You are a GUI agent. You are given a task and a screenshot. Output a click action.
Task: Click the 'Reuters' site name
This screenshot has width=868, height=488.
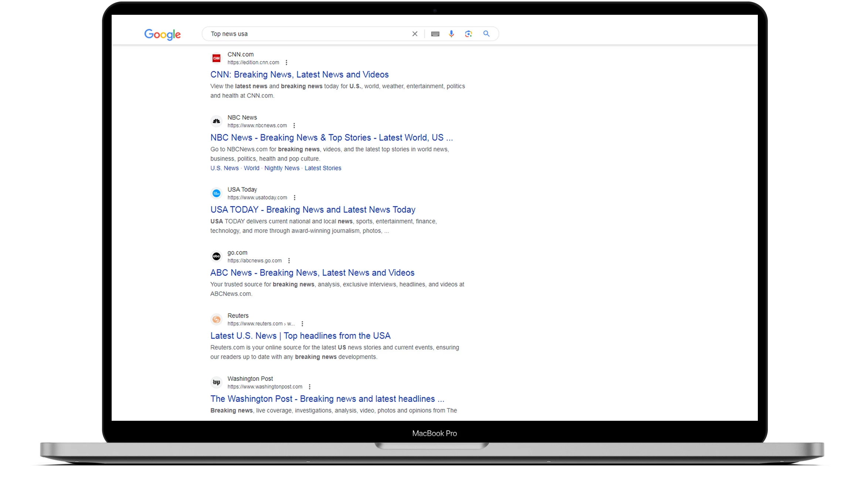[x=238, y=316]
